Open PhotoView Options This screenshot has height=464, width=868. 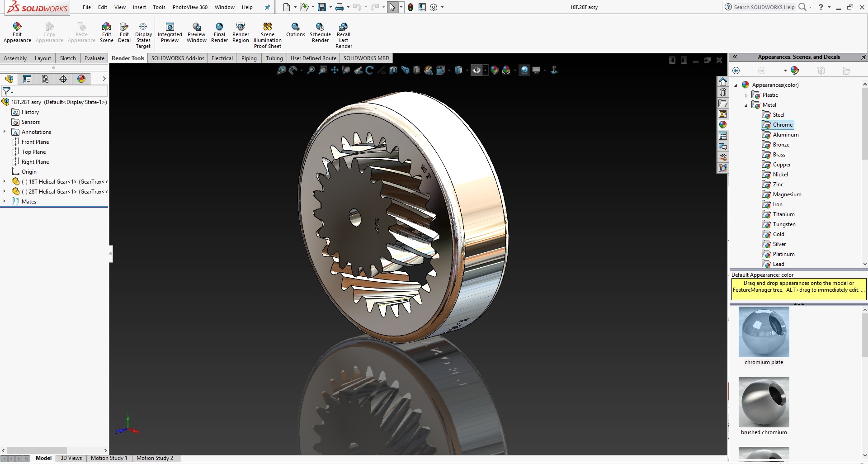296,30
